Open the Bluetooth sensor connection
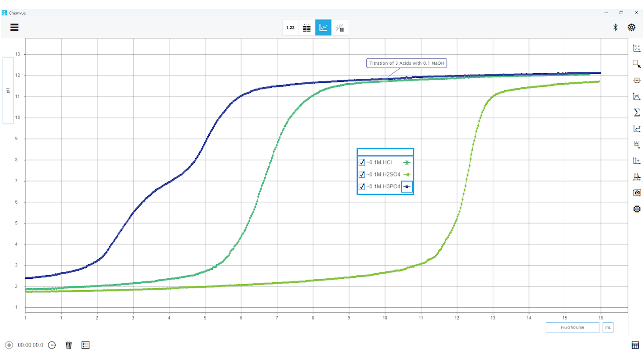The height and width of the screenshot is (362, 644). [x=615, y=27]
